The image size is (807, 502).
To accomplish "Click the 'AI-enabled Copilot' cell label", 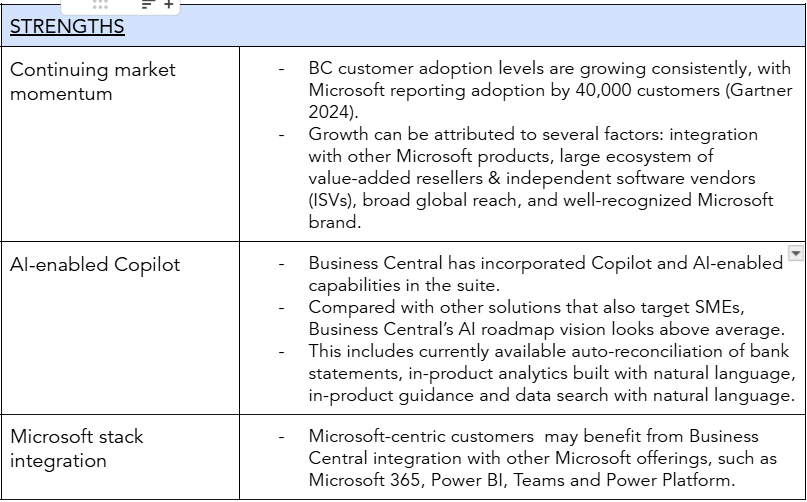I will point(95,265).
